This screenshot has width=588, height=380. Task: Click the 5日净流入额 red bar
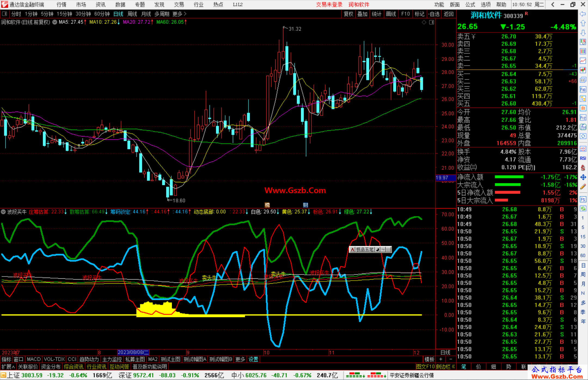point(507,193)
